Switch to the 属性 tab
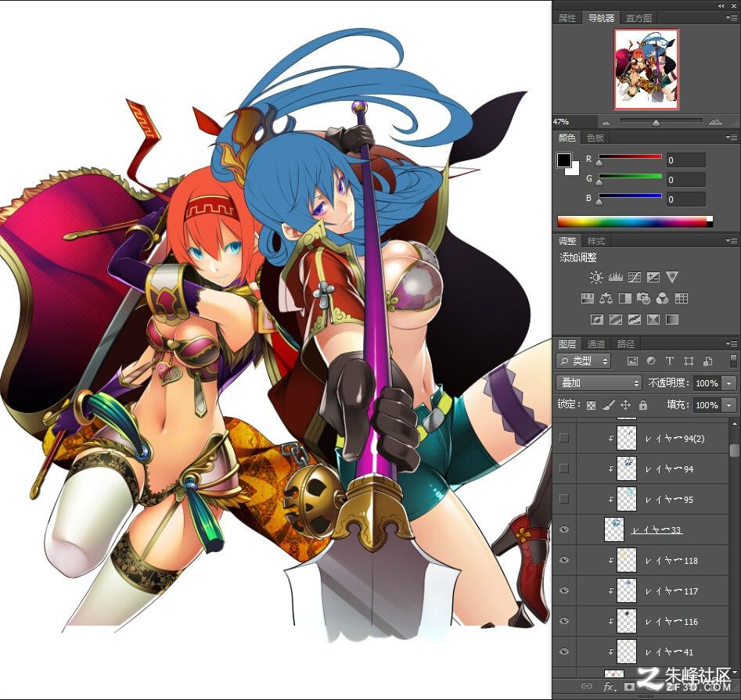The image size is (741, 700). click(567, 18)
